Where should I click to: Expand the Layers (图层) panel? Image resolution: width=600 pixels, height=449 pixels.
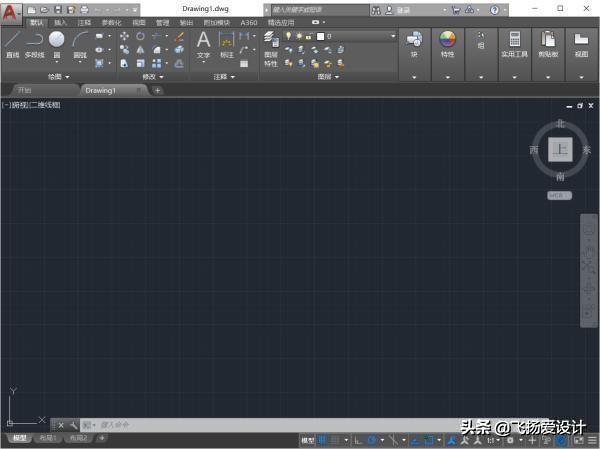[328, 77]
